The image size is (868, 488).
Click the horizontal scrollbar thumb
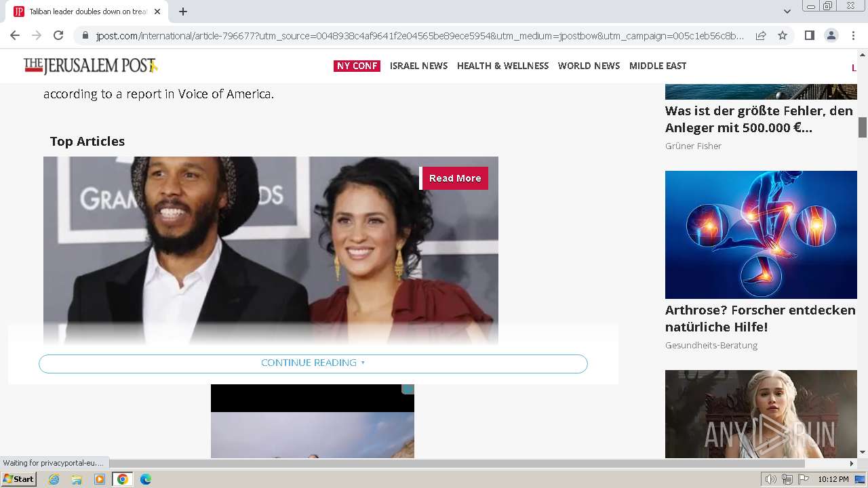[x=457, y=464]
